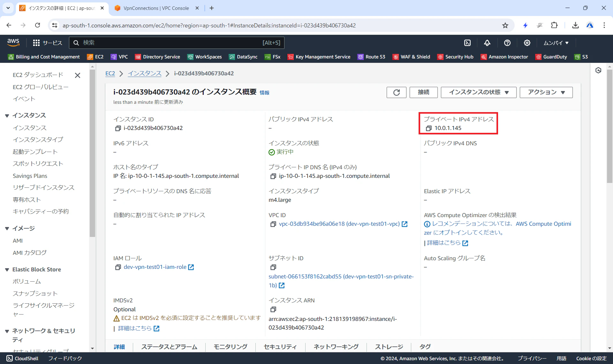Open the VPC service shortcut
613x364 pixels.
pos(119,57)
